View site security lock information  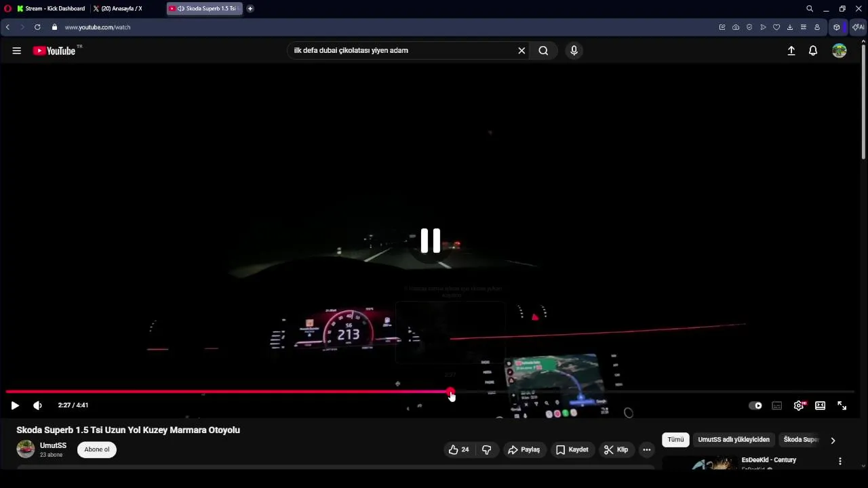54,27
